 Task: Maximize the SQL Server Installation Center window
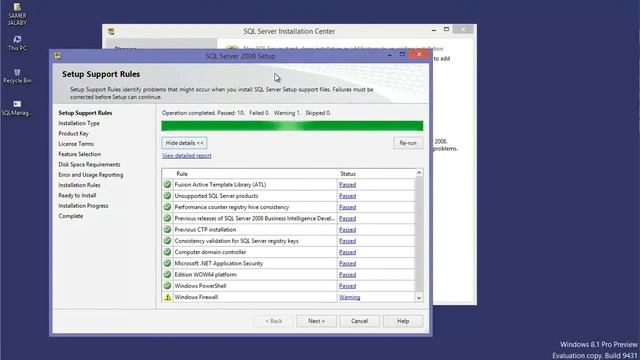(447, 29)
